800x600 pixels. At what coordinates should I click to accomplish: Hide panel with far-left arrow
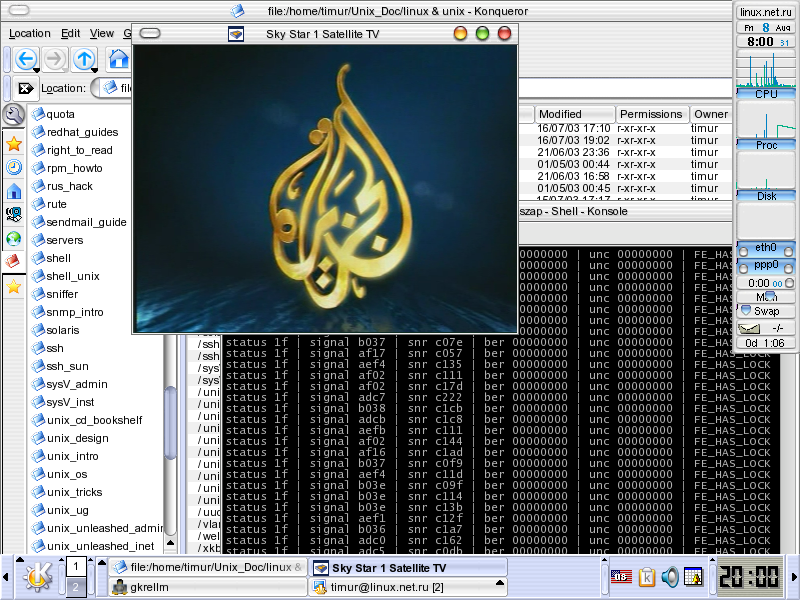tap(6, 577)
